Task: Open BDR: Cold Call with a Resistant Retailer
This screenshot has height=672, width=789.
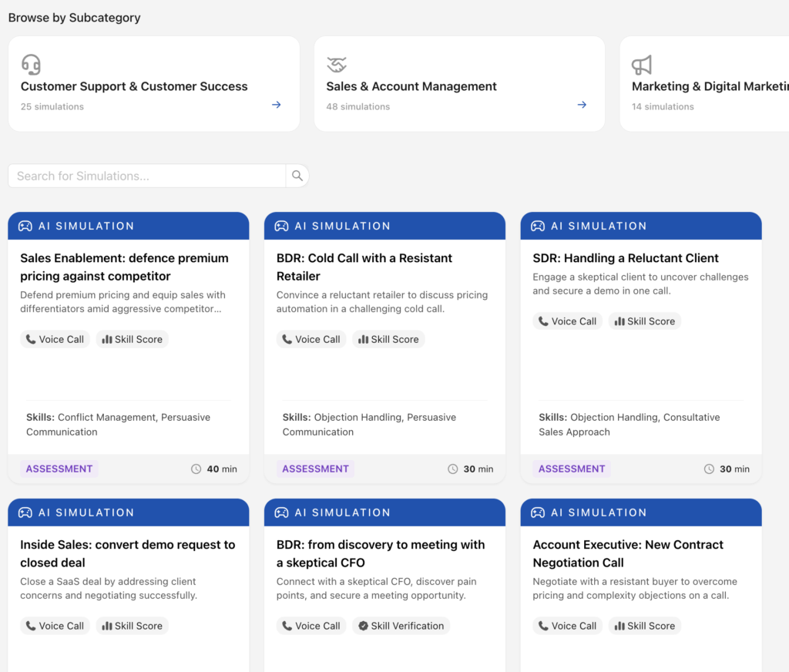Action: 364,267
